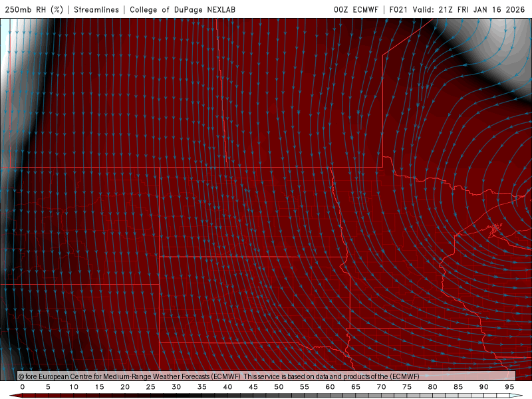Click the 'F021' forecast hour label

[398, 9]
